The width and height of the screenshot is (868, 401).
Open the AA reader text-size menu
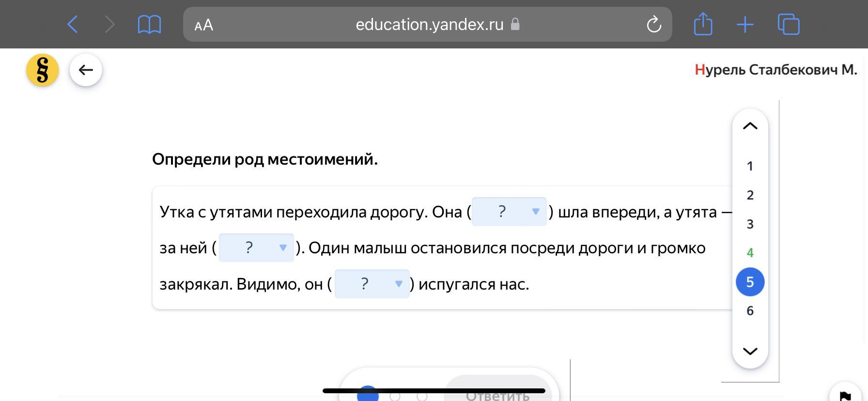pyautogui.click(x=203, y=25)
